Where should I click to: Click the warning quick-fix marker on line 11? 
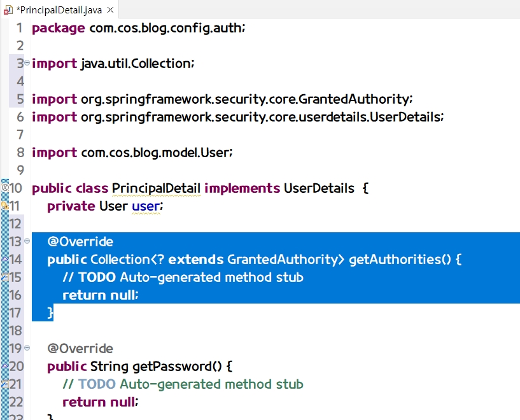[5, 206]
